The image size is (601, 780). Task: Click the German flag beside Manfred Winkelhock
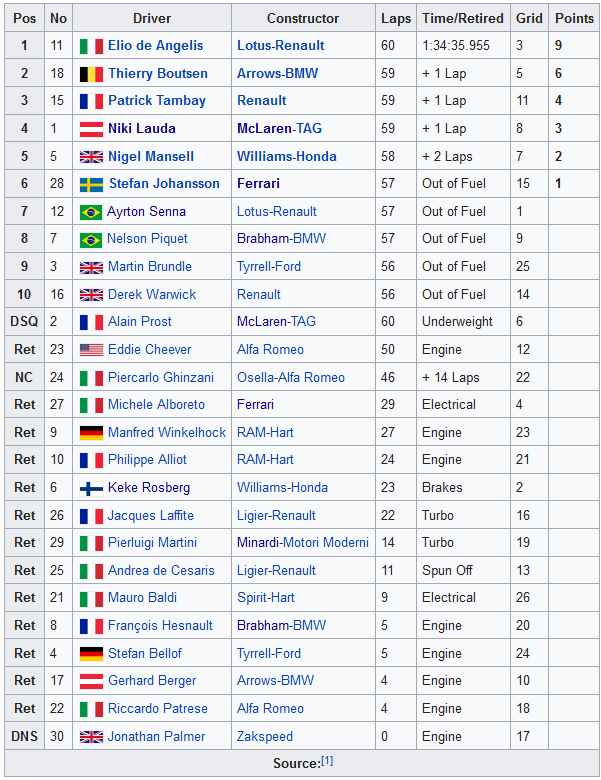click(91, 433)
